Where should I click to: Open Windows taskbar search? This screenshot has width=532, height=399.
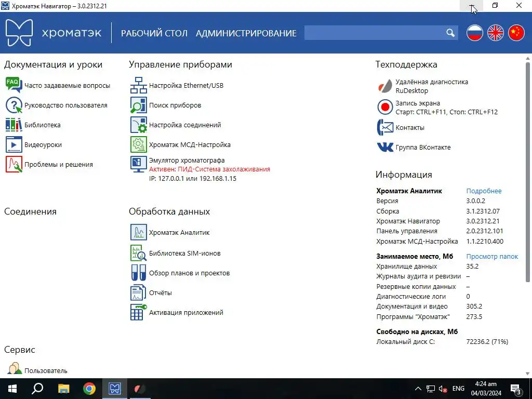coord(37,389)
